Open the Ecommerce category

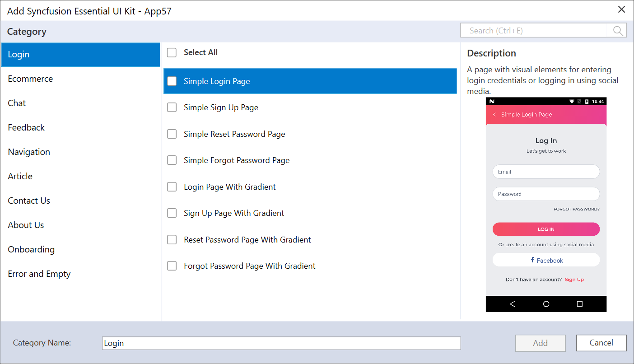pos(30,79)
